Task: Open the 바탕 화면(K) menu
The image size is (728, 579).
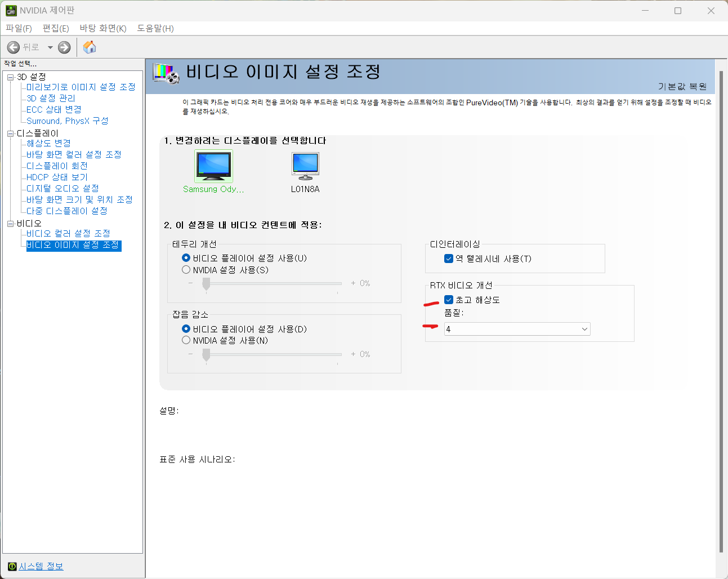Action: [x=103, y=28]
